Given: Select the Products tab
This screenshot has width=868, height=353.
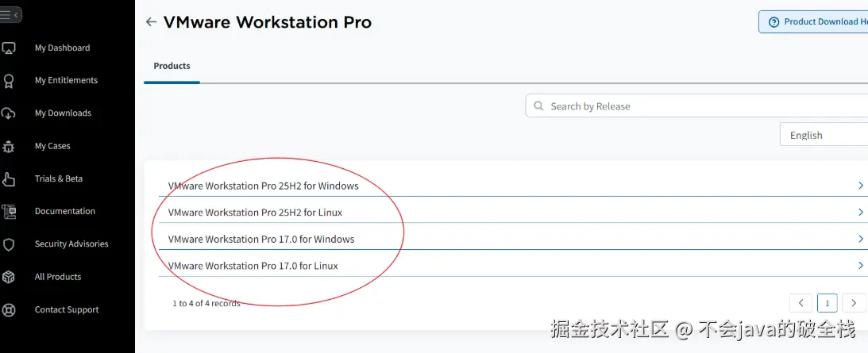Looking at the screenshot, I should [172, 67].
